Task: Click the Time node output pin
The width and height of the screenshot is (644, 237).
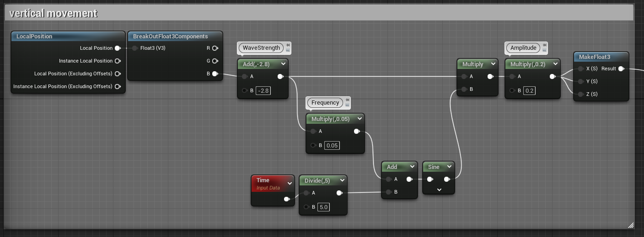Action: click(x=287, y=199)
